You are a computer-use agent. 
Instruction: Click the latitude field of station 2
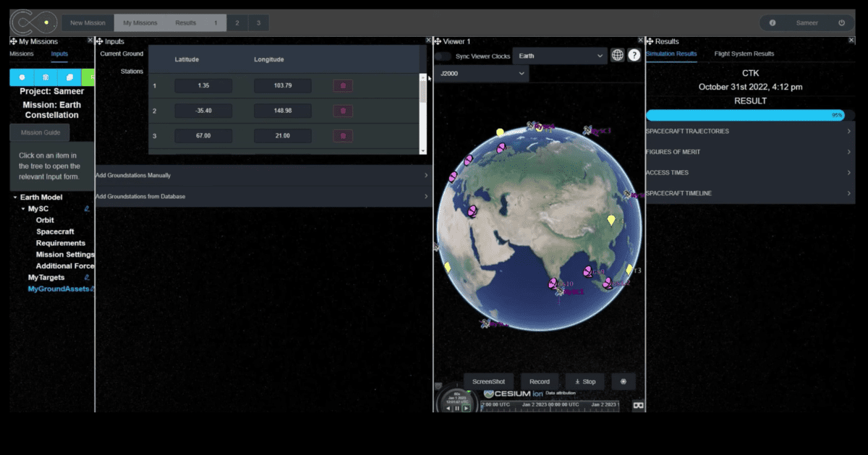(x=203, y=111)
